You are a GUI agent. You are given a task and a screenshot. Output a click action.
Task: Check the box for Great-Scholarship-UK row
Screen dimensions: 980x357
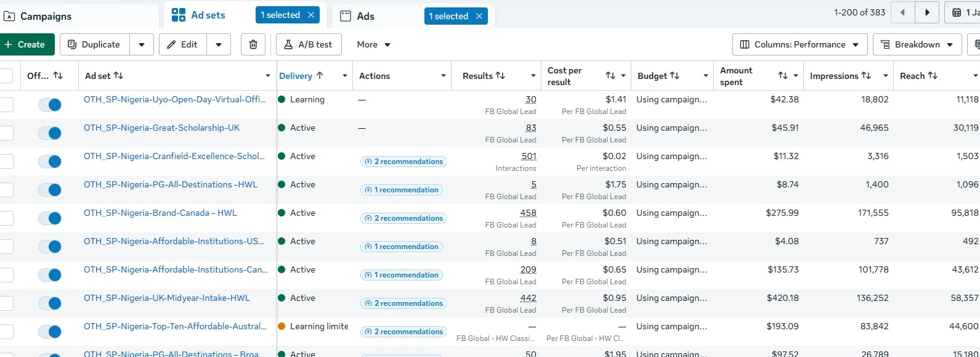[x=6, y=133]
